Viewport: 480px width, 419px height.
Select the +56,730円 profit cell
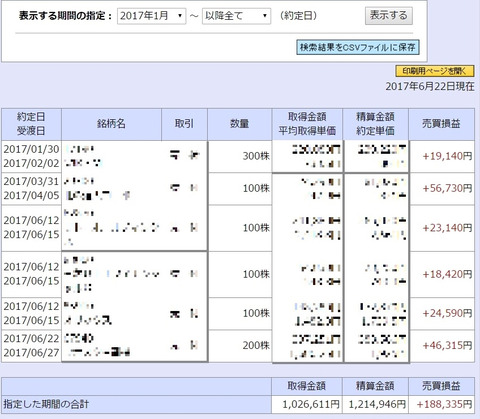coord(442,189)
